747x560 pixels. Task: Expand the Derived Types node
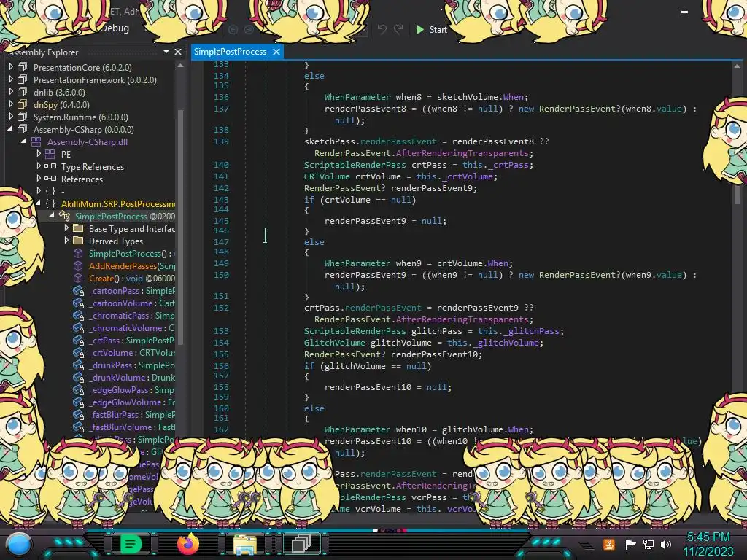click(x=66, y=241)
